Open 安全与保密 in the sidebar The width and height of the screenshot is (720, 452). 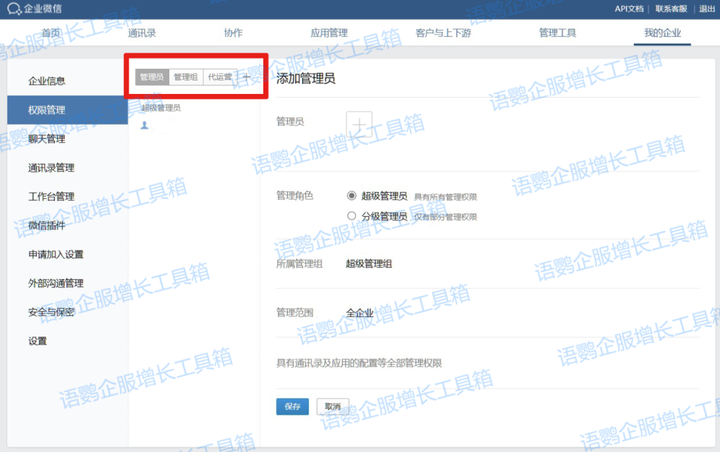click(x=51, y=312)
